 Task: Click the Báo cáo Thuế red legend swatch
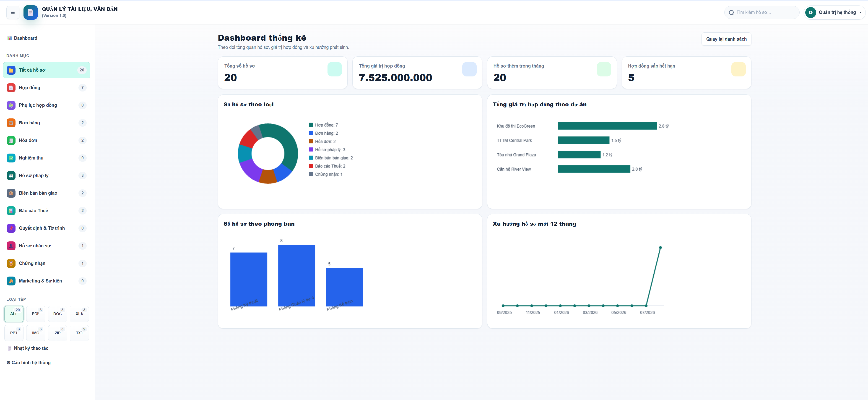tap(311, 166)
